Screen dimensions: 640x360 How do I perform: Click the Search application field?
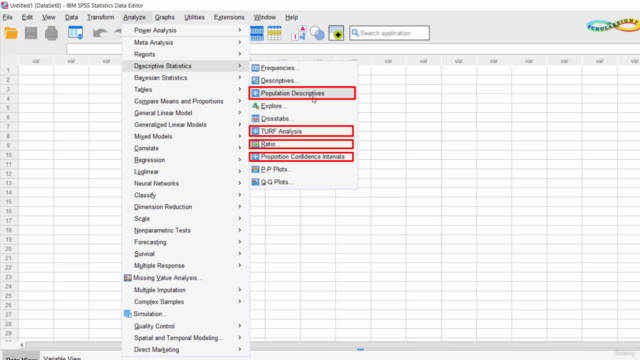pyautogui.click(x=389, y=33)
